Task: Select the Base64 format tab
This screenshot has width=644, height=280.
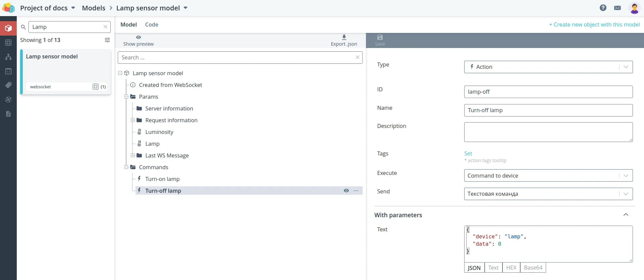Action: tap(533, 268)
